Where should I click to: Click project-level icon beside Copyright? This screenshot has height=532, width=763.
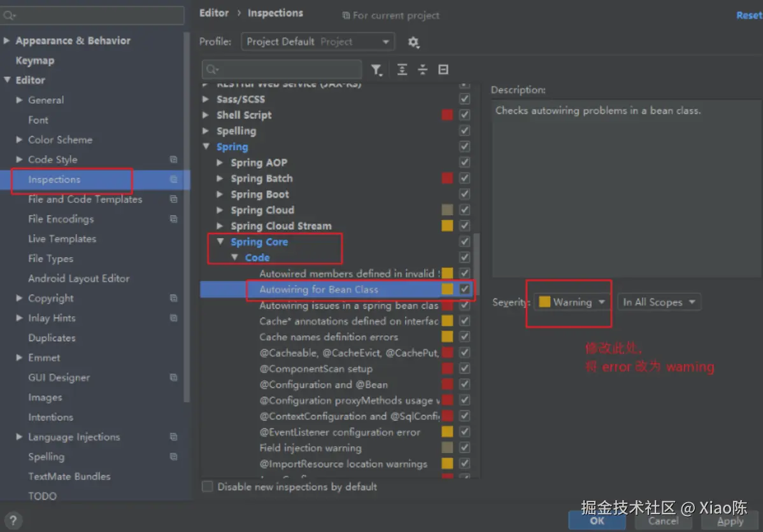pos(173,298)
